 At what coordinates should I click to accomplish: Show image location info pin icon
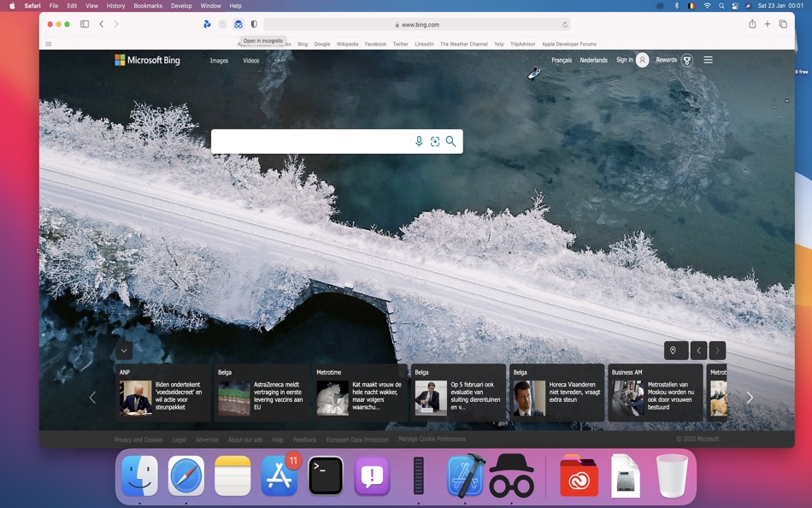coord(676,351)
